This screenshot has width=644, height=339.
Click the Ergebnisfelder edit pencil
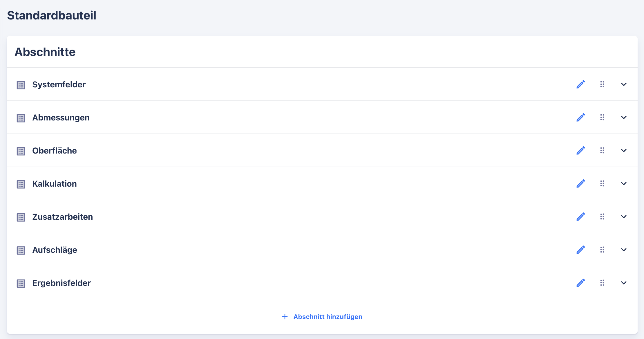pos(580,283)
